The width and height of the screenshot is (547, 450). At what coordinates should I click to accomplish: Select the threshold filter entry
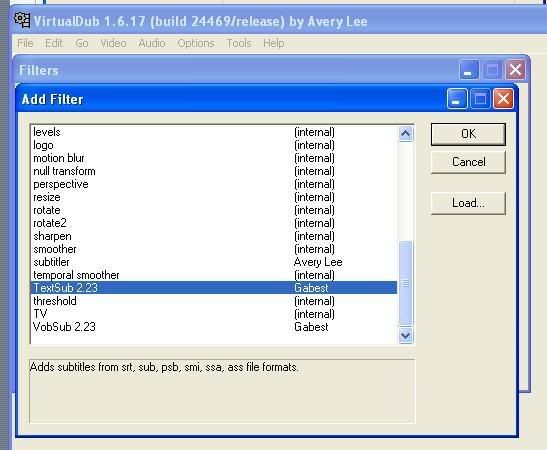coord(214,301)
